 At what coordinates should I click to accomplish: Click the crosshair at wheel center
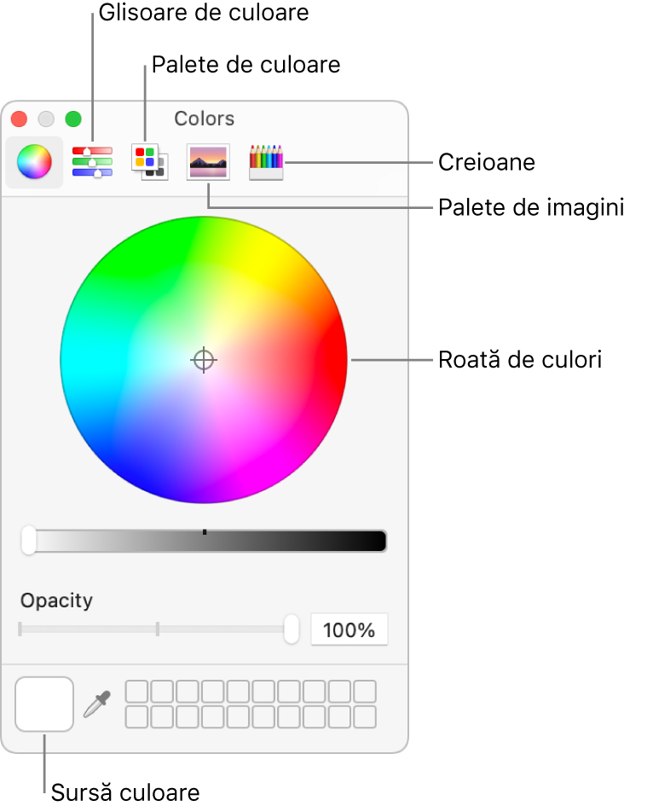click(204, 359)
